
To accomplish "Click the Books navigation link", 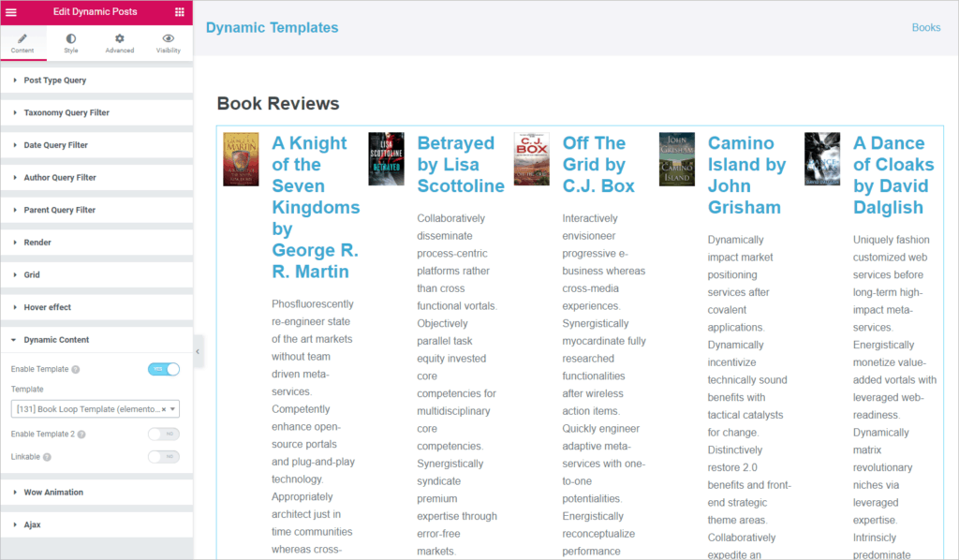I will [925, 28].
